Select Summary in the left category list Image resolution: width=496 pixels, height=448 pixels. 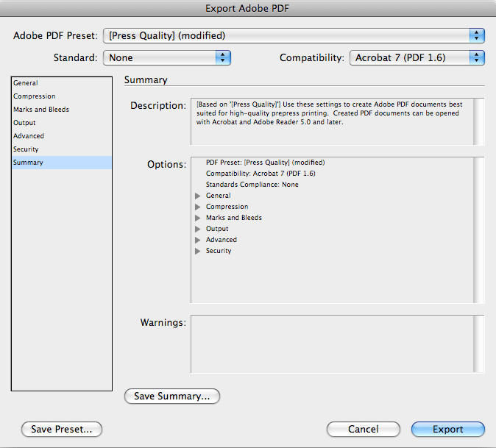[x=62, y=163]
